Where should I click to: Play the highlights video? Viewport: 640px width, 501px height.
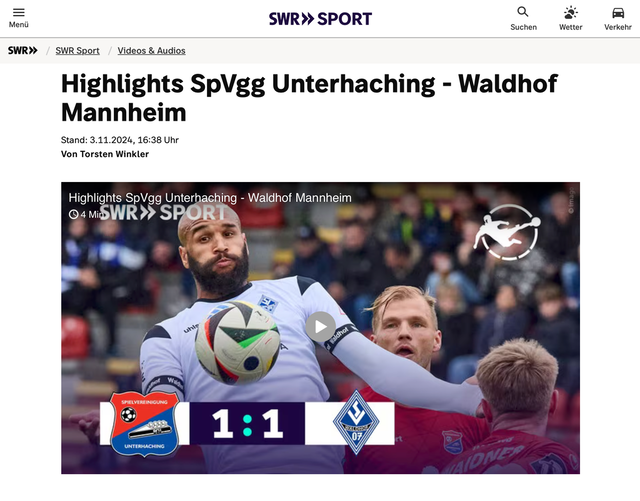pos(320,327)
